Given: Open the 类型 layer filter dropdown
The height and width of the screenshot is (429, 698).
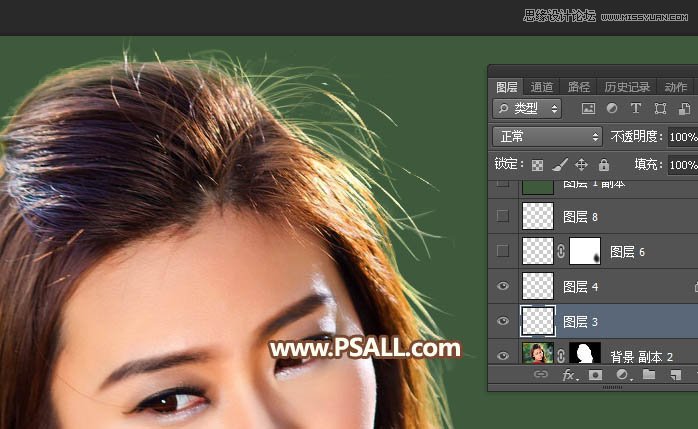Looking at the screenshot, I should point(527,108).
